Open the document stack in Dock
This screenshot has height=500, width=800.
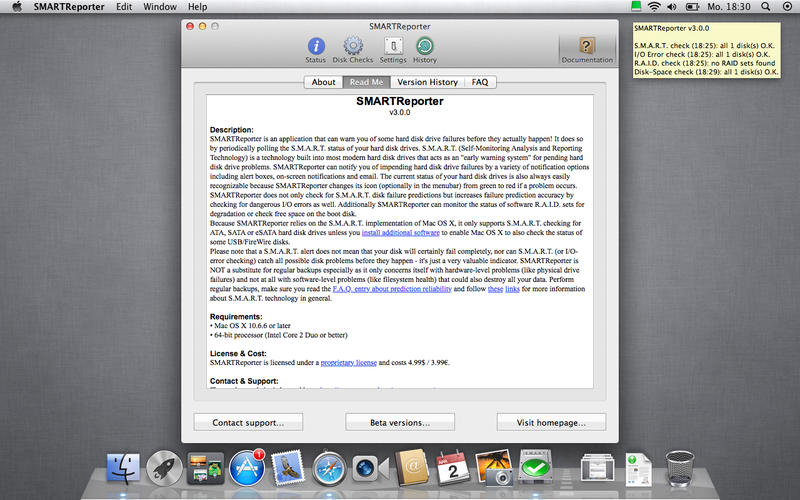pos(597,468)
